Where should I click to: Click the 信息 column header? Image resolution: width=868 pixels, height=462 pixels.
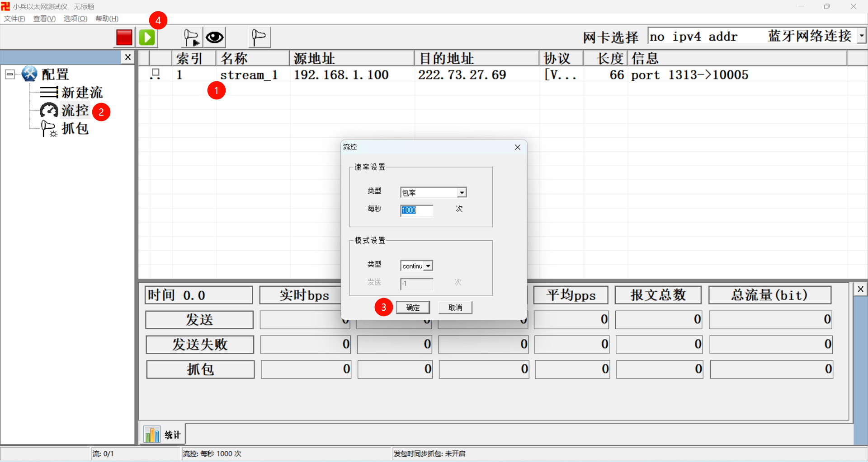click(737, 58)
